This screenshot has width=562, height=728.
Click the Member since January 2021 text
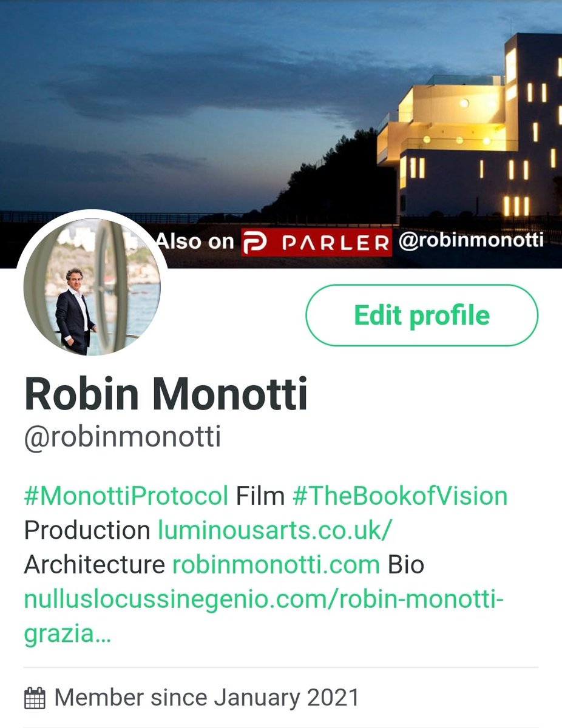(x=207, y=698)
